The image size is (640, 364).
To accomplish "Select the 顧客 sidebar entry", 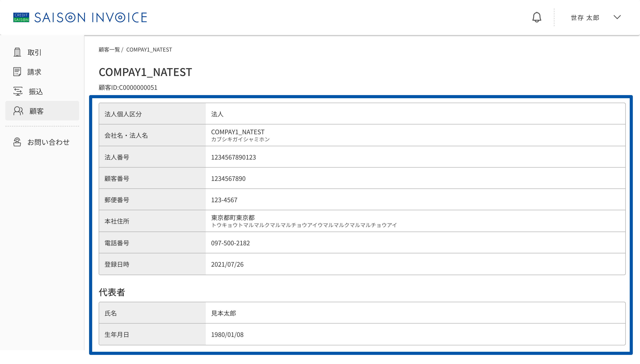I will click(x=42, y=111).
